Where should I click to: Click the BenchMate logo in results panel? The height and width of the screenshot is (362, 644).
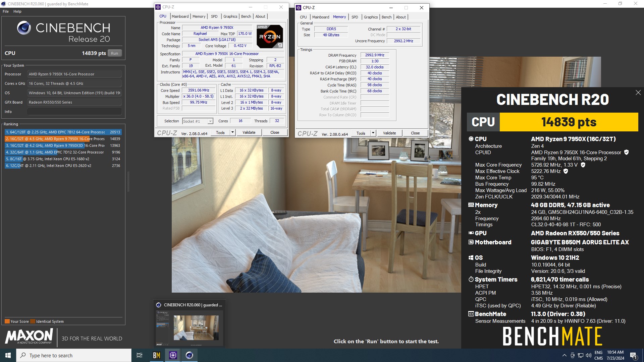(x=552, y=336)
